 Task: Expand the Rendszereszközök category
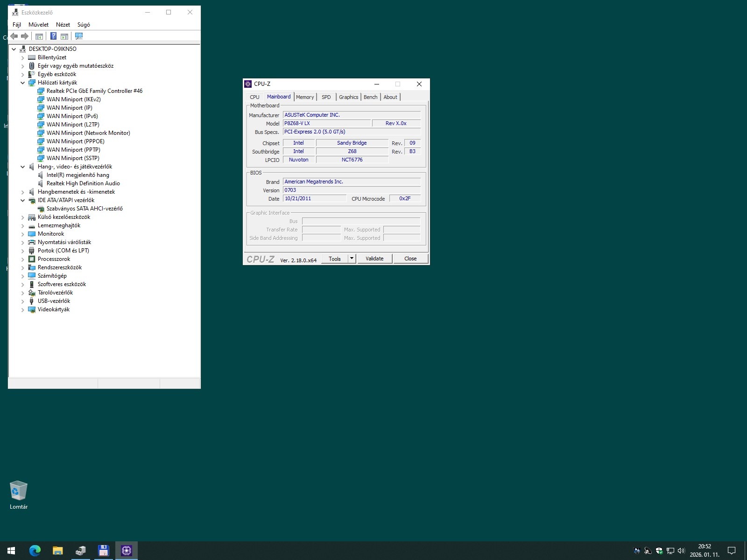click(x=22, y=267)
